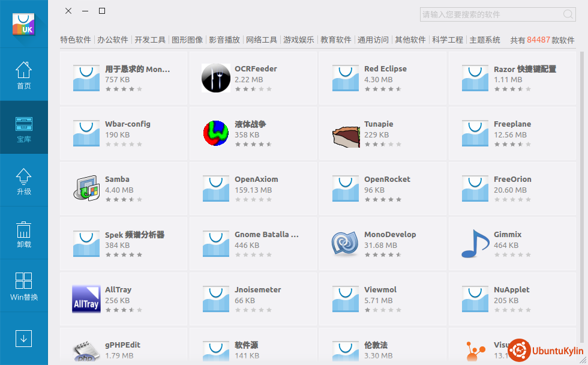The width and height of the screenshot is (588, 365).
Task: Click the UK software center logo
Action: coord(23,25)
